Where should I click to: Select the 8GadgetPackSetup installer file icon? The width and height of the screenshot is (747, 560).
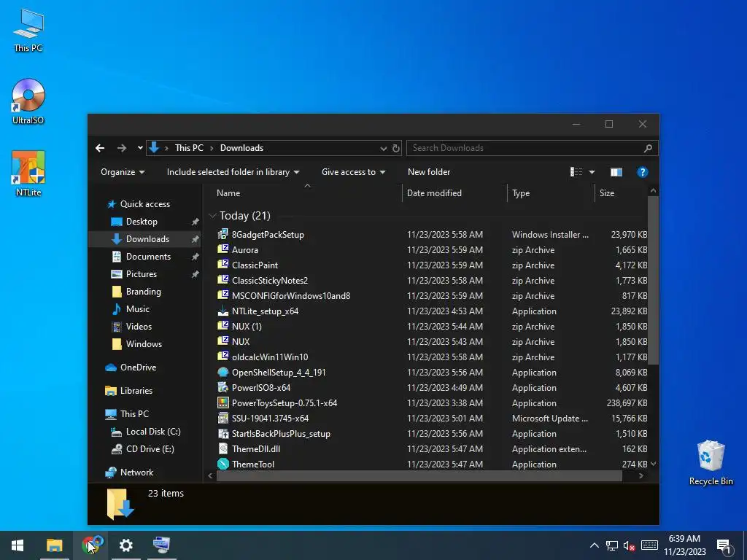click(x=223, y=234)
